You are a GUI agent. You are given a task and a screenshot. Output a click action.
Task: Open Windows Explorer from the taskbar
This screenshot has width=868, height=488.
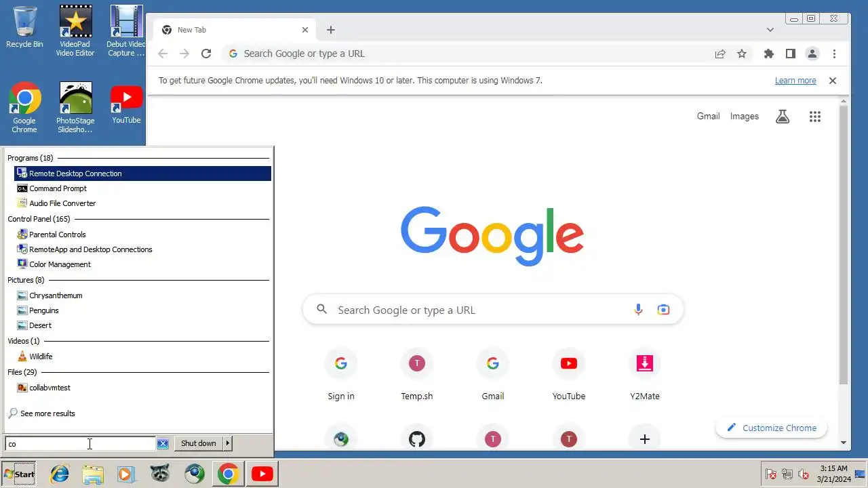(93, 474)
